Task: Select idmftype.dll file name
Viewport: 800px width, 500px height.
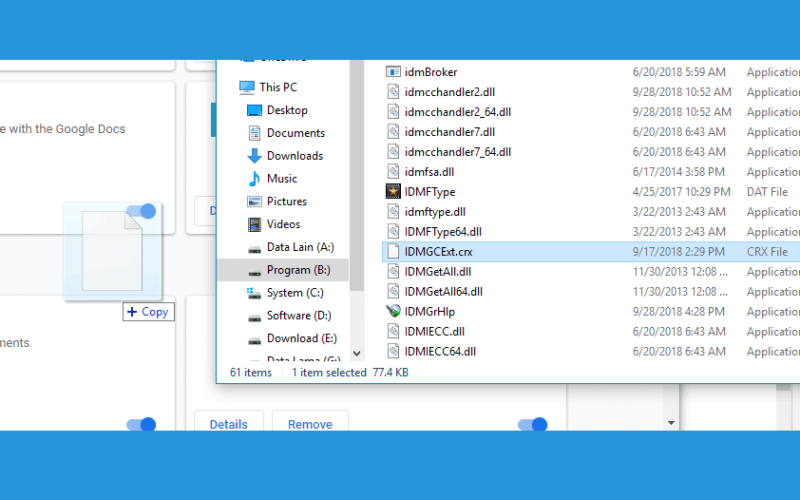Action: (x=435, y=212)
